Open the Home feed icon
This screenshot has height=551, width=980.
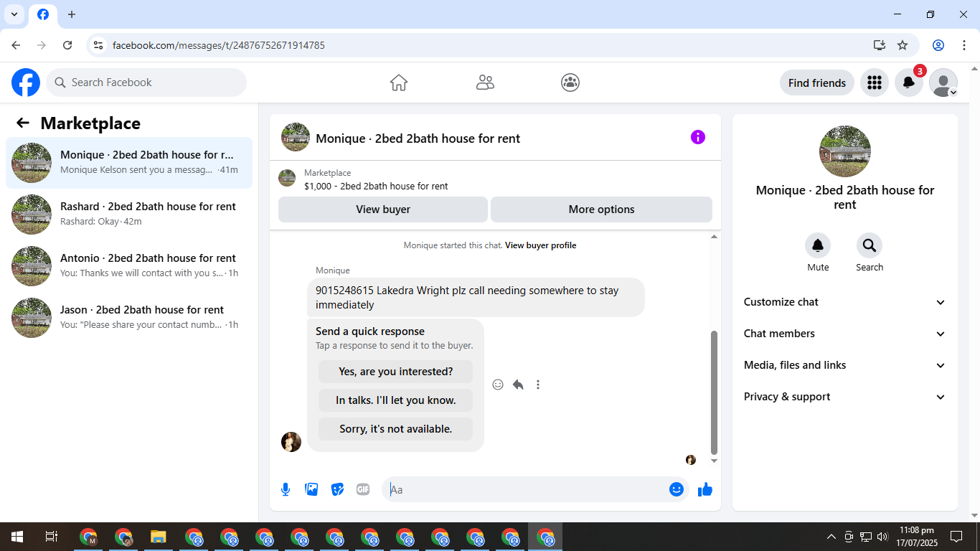click(x=399, y=83)
